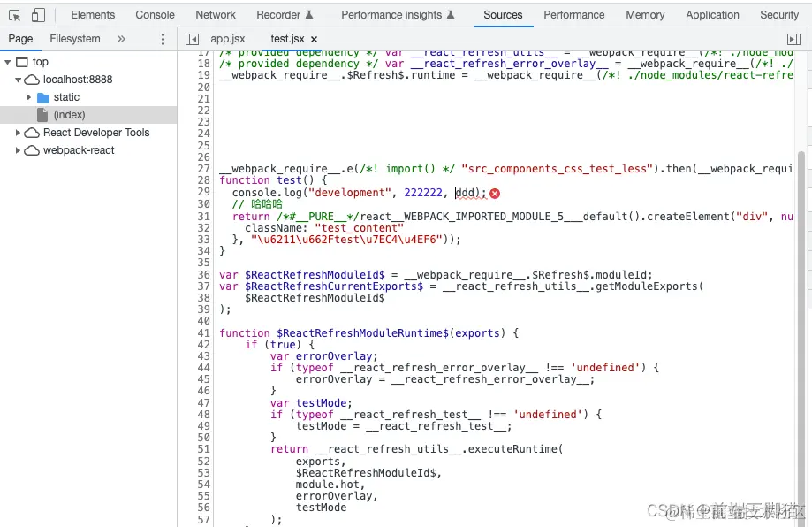Viewport: 812px width, 527px height.
Task: Click the React Developer Tools cloud icon
Action: pyautogui.click(x=32, y=133)
